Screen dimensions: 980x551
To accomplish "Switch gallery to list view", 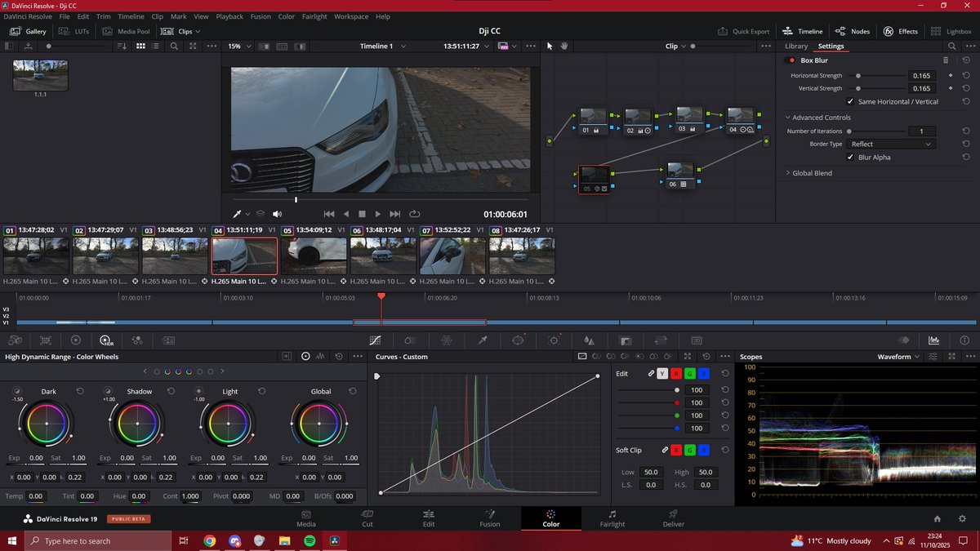I will click(x=156, y=47).
